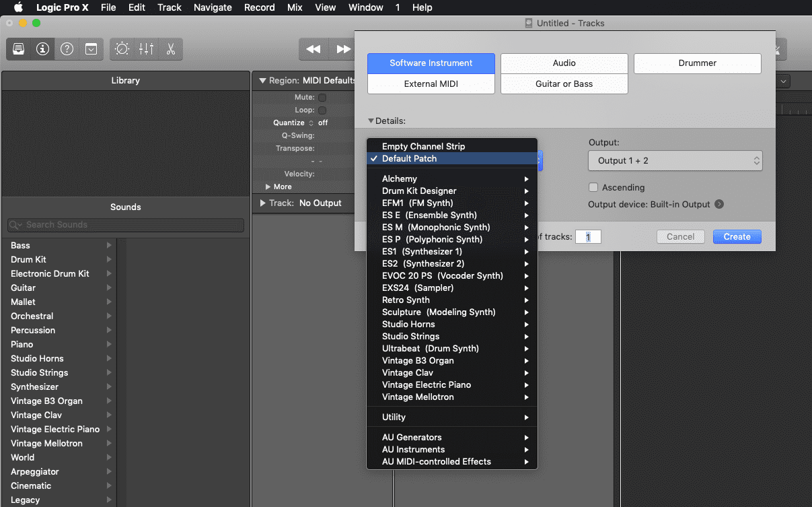This screenshot has width=812, height=507.
Task: Check the Ascending checkbox
Action: coord(593,187)
